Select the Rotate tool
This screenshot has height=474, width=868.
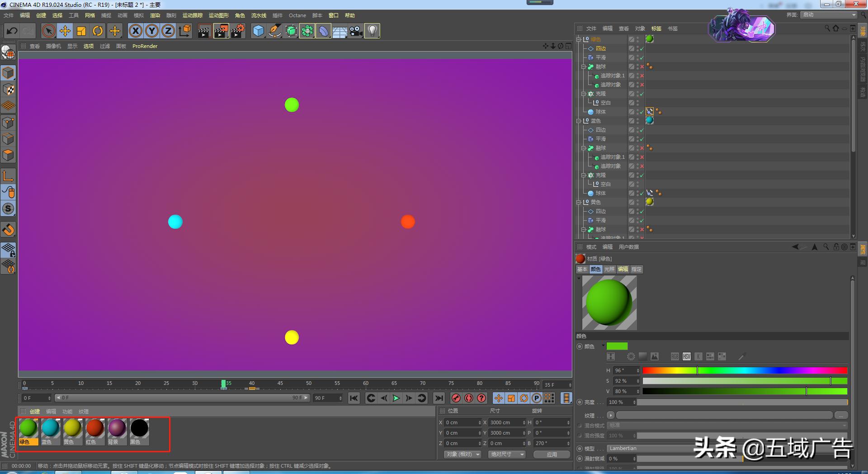(98, 31)
